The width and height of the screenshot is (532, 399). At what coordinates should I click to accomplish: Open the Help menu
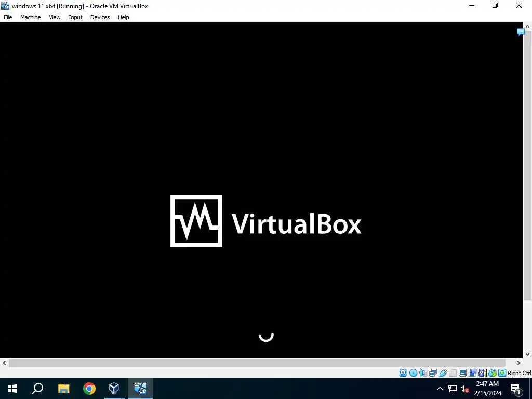pyautogui.click(x=123, y=17)
